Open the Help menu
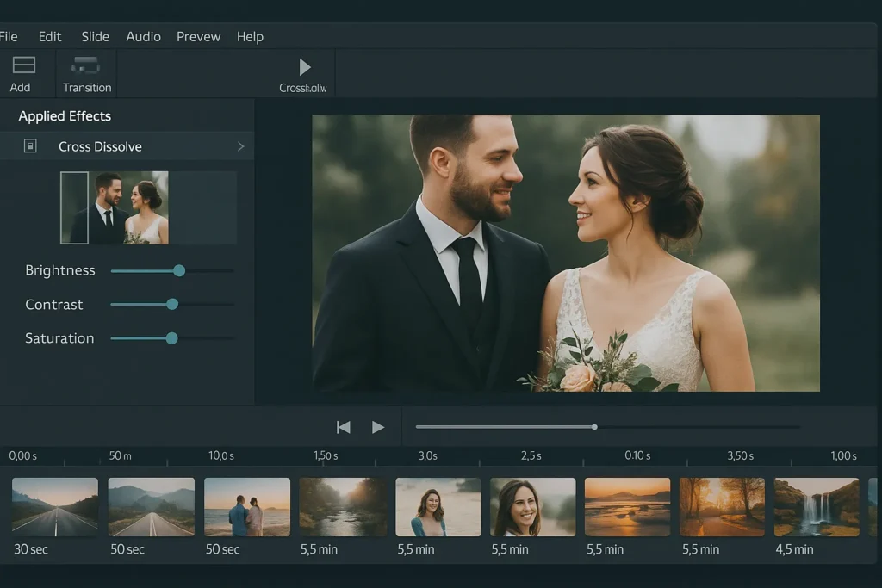 click(x=250, y=36)
